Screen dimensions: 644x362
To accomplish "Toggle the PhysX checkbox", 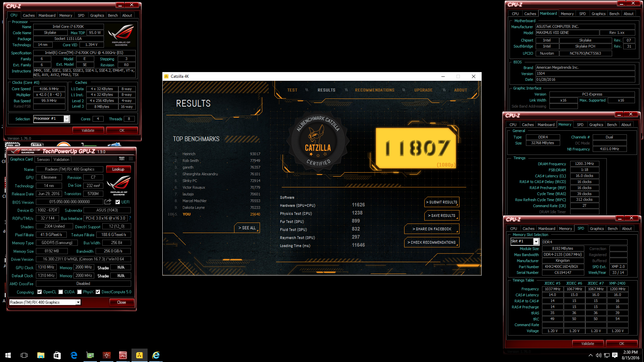I will click(79, 292).
